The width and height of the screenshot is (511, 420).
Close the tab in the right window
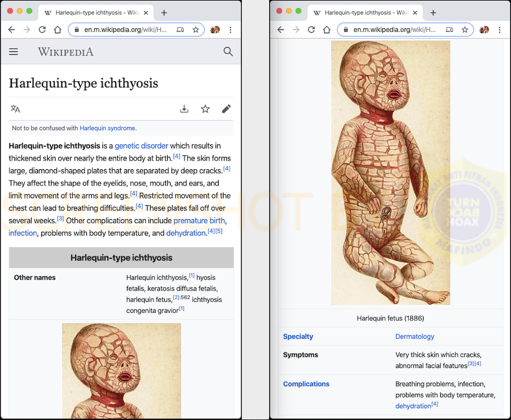[415, 13]
